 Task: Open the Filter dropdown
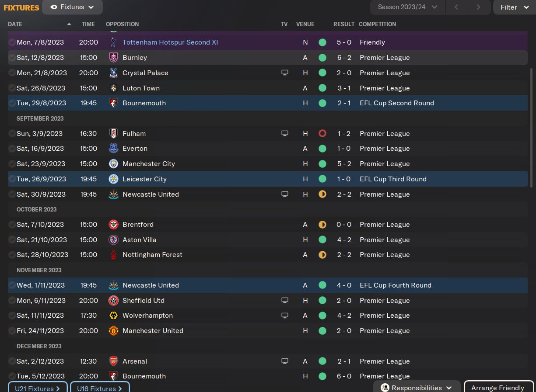coord(514,7)
